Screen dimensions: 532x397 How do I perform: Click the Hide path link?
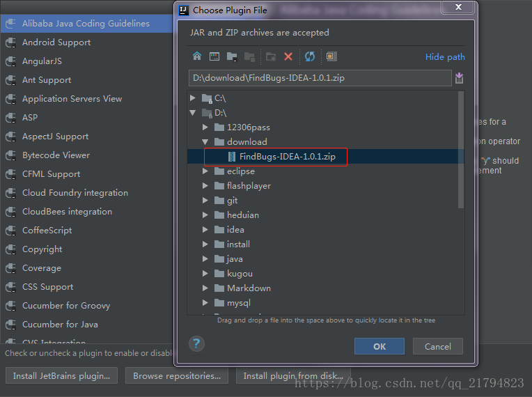445,56
